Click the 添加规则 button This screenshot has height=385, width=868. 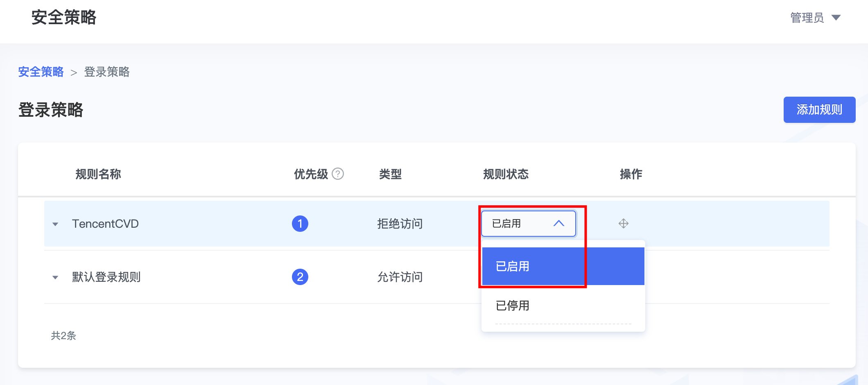pos(819,110)
